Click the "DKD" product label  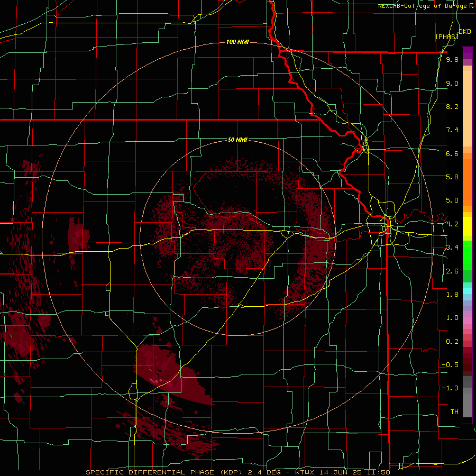(x=465, y=32)
